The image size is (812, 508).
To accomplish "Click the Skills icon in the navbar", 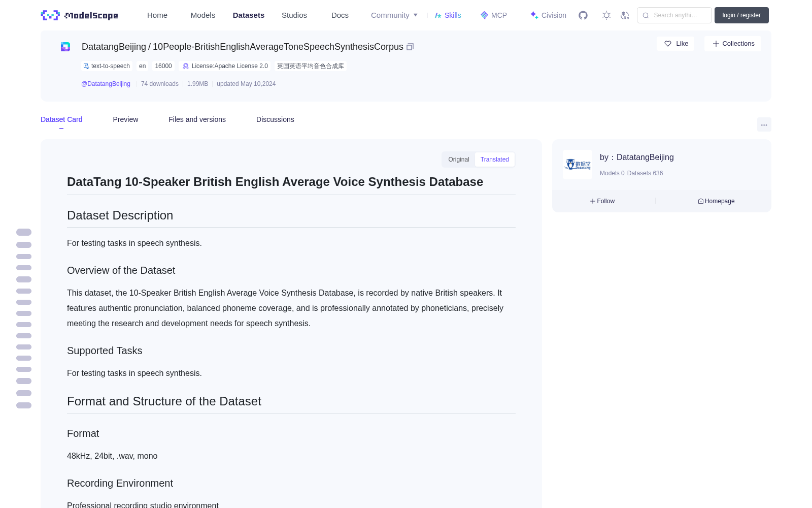I will (x=438, y=15).
